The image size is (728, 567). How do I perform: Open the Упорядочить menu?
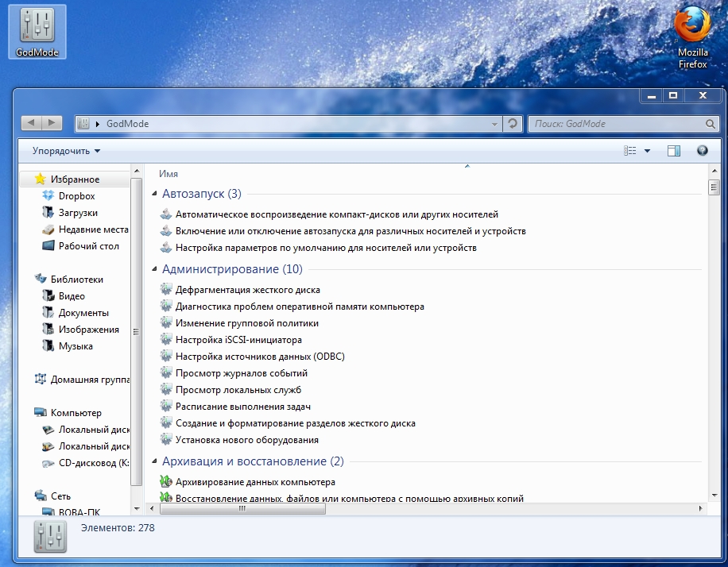pyautogui.click(x=67, y=151)
